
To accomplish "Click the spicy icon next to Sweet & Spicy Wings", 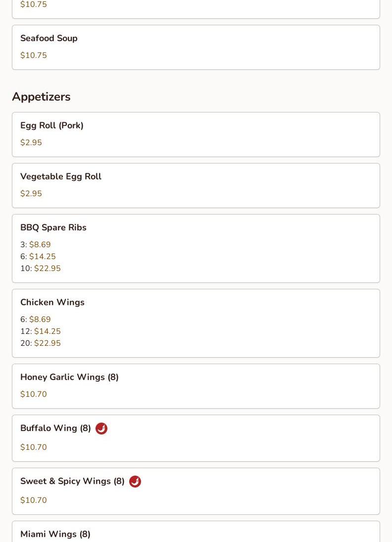I will (x=135, y=481).
